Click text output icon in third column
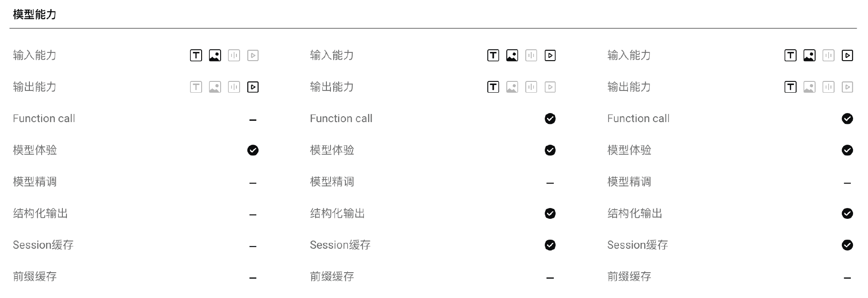The width and height of the screenshot is (868, 298). tap(790, 87)
